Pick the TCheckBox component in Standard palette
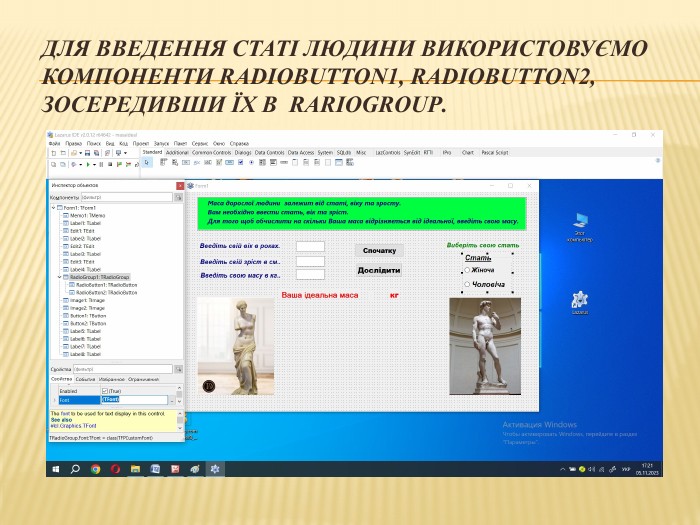The image size is (700, 525). coord(241,162)
